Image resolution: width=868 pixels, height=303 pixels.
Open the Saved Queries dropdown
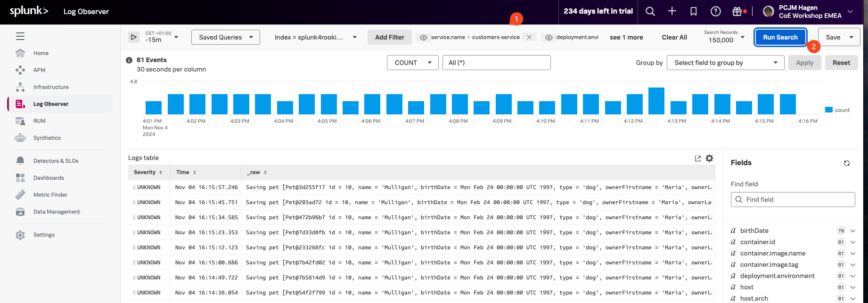(226, 37)
